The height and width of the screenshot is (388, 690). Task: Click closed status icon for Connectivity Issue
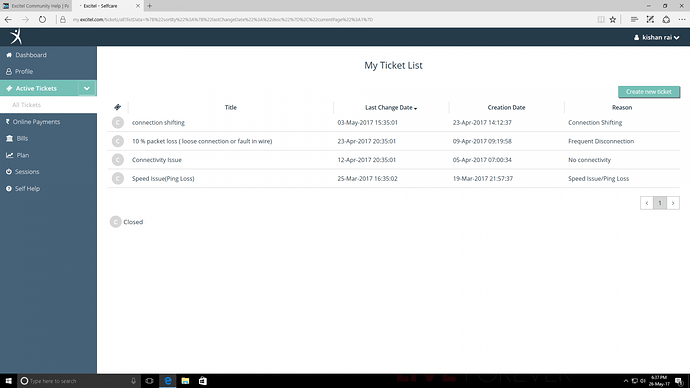(117, 160)
